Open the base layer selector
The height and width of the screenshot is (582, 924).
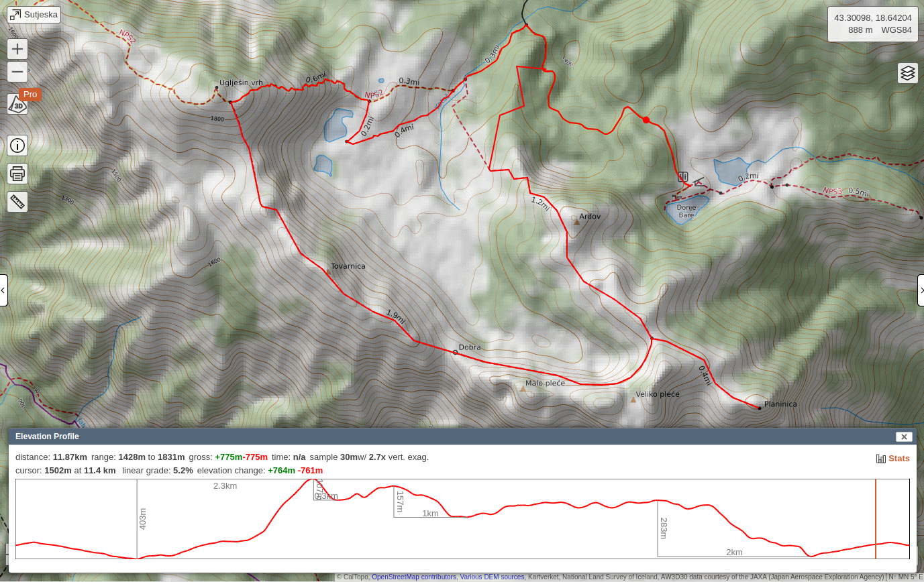[907, 72]
